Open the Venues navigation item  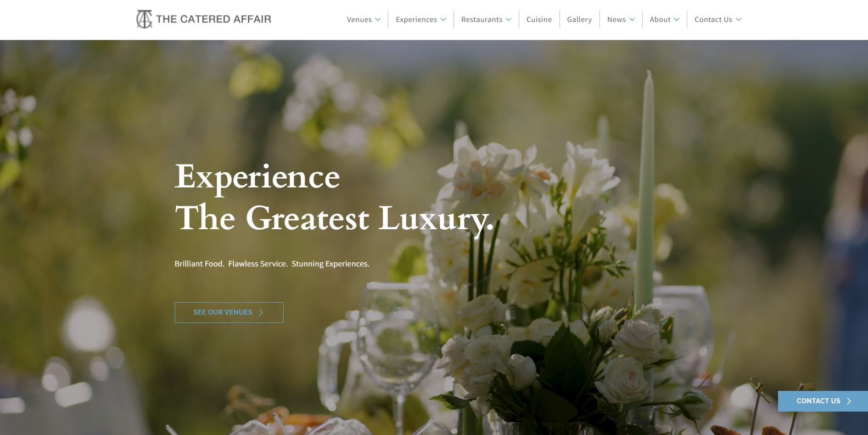(x=359, y=19)
